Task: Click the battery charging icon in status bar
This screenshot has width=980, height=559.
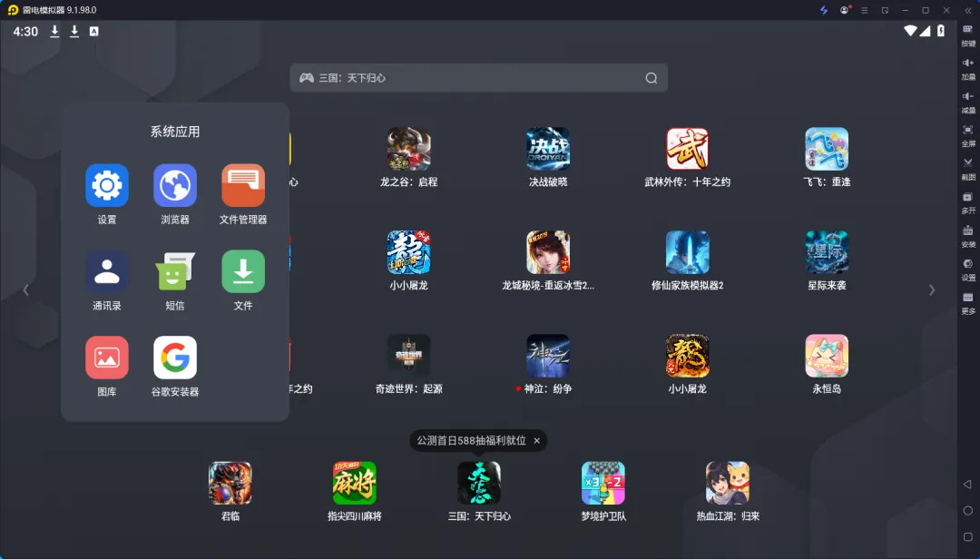Action: coord(941,31)
